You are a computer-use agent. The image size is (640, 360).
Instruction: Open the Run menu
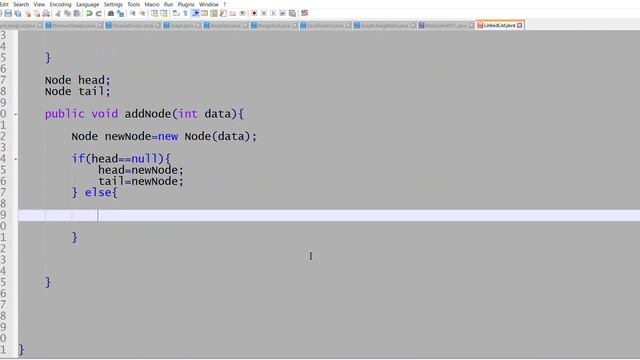click(168, 4)
